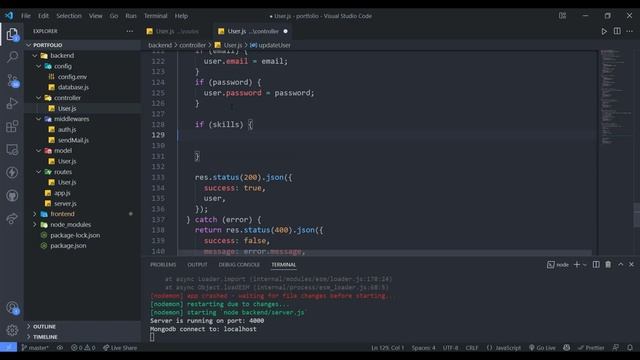Collapse the routes folder
Screen dimensions: 640x360
point(39,172)
